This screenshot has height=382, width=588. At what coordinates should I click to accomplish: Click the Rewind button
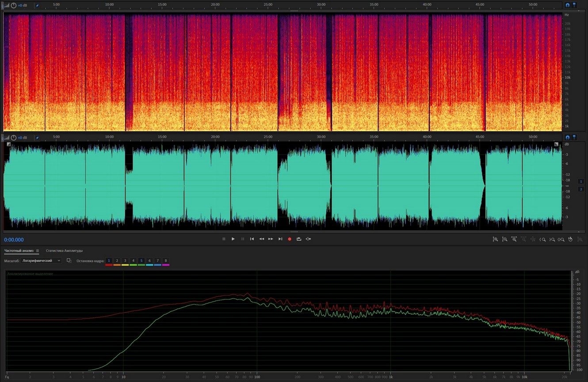pos(261,239)
